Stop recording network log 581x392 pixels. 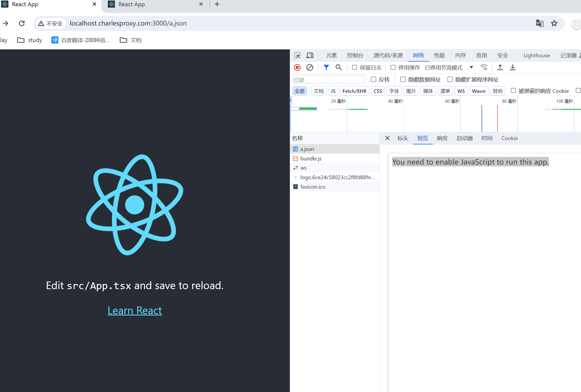coord(297,67)
